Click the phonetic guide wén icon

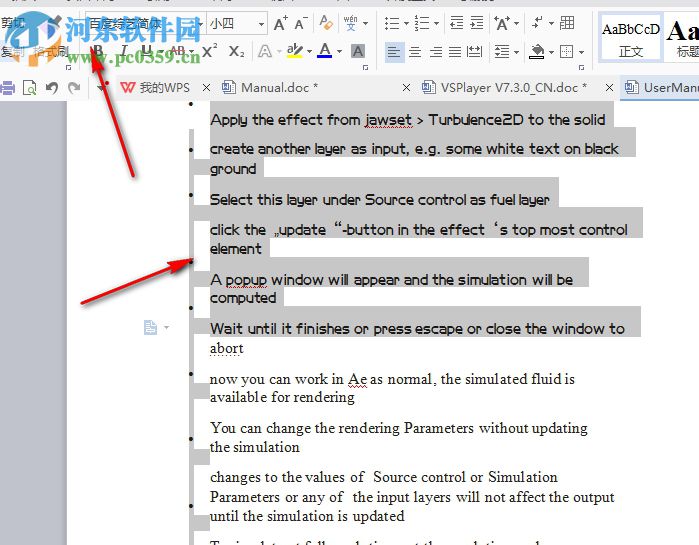tap(350, 23)
